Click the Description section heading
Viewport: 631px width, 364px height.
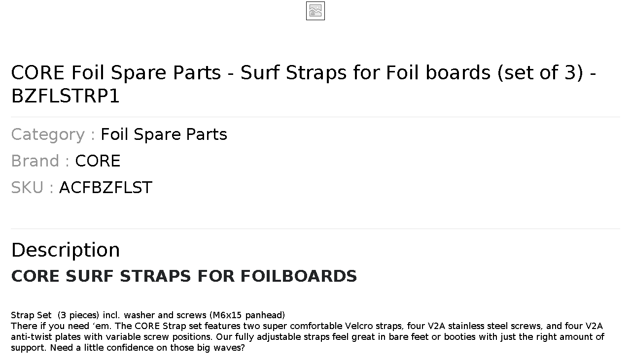point(66,250)
